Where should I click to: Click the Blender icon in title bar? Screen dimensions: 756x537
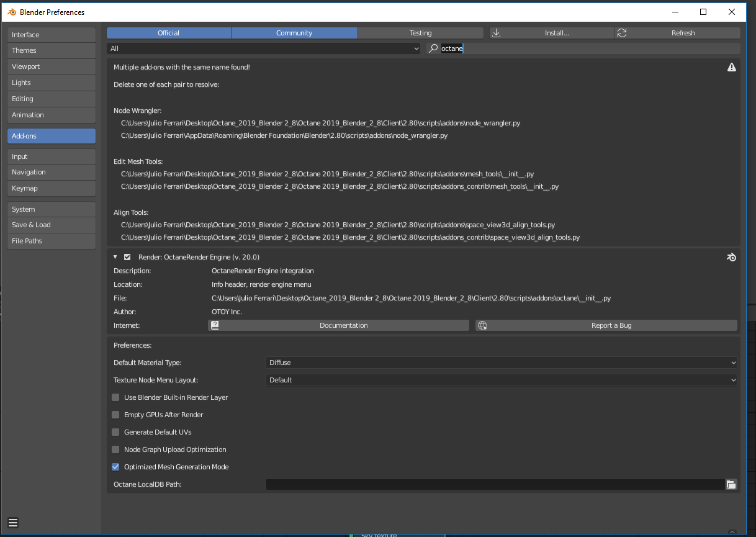click(x=11, y=12)
